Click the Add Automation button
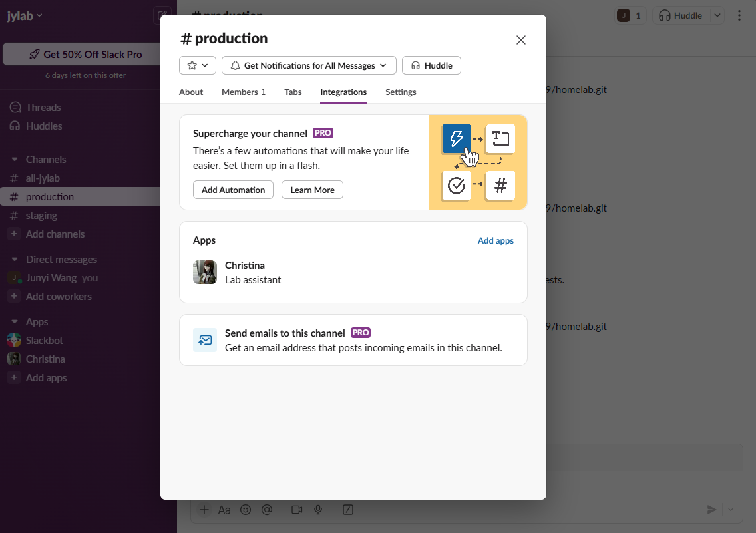The height and width of the screenshot is (533, 756). [x=234, y=190]
